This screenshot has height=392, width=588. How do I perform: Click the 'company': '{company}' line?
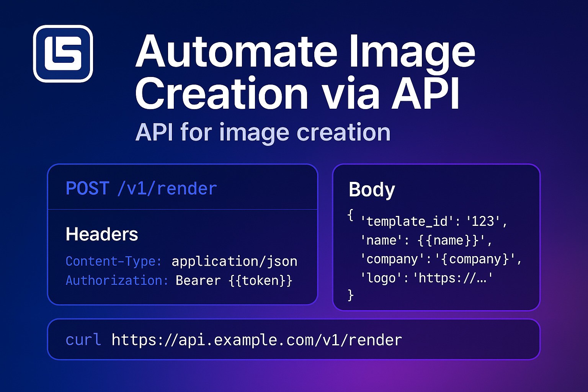(441, 259)
